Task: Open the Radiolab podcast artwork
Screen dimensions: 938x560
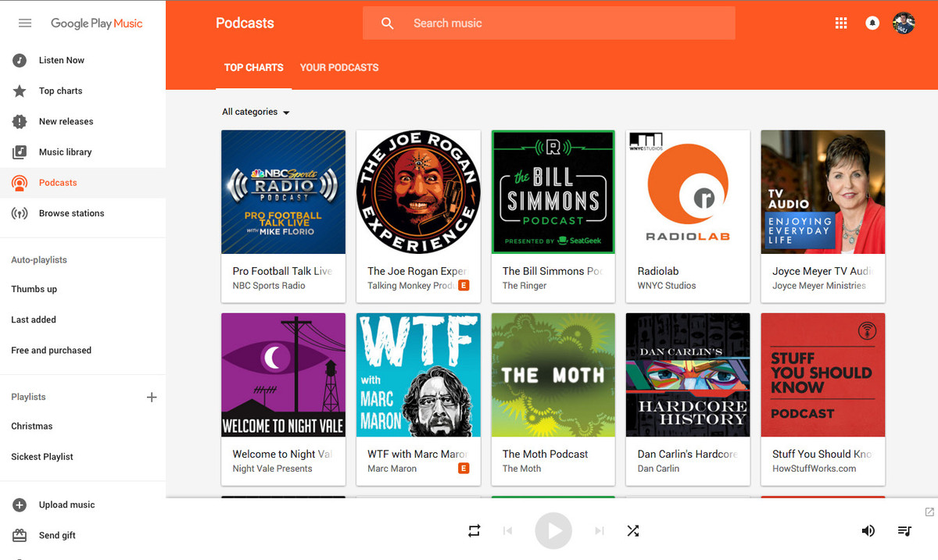Action: pos(688,192)
